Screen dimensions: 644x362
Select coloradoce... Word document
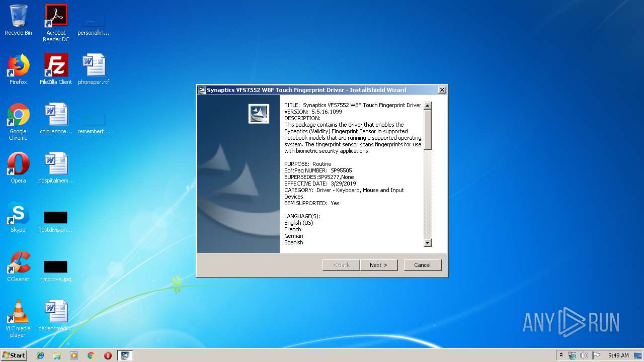tap(56, 119)
